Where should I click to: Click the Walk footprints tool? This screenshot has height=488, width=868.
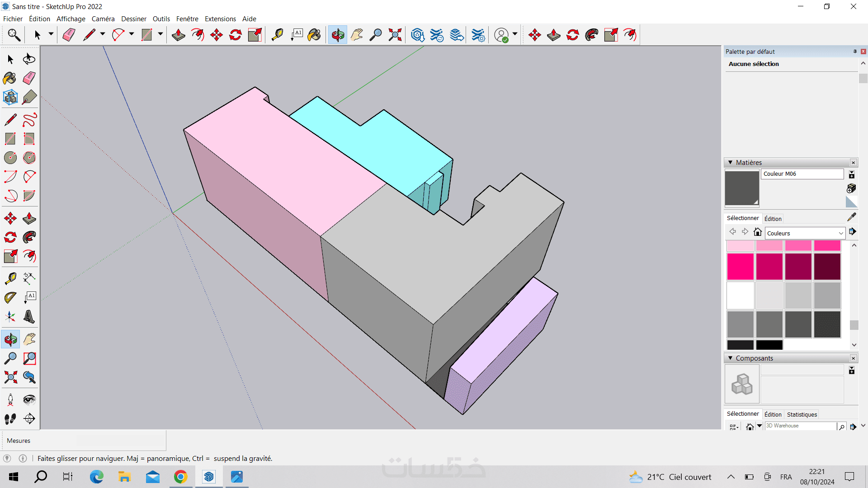[10, 419]
